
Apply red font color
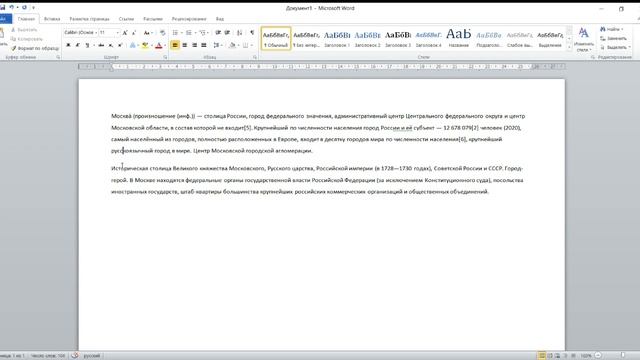[x=159, y=45]
